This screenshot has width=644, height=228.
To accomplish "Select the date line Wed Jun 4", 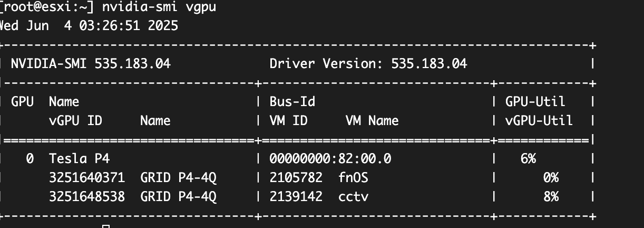I will tap(89, 25).
